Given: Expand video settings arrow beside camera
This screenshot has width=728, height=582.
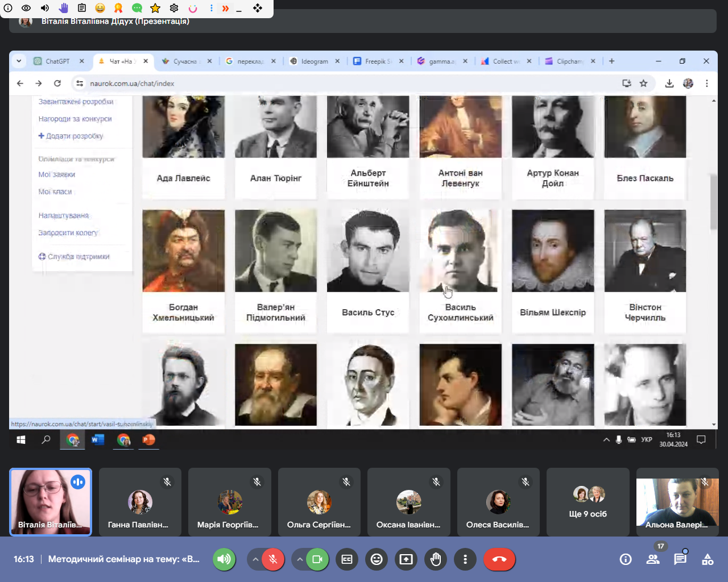Looking at the screenshot, I should (x=300, y=559).
